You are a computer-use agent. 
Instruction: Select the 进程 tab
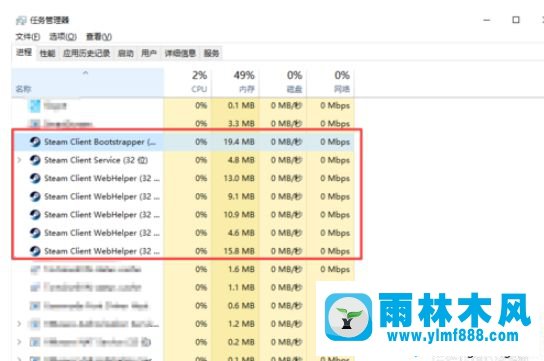coord(24,52)
